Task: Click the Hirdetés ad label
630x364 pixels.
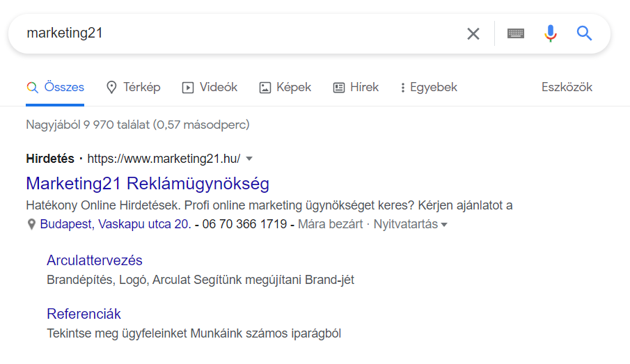Action: click(50, 159)
